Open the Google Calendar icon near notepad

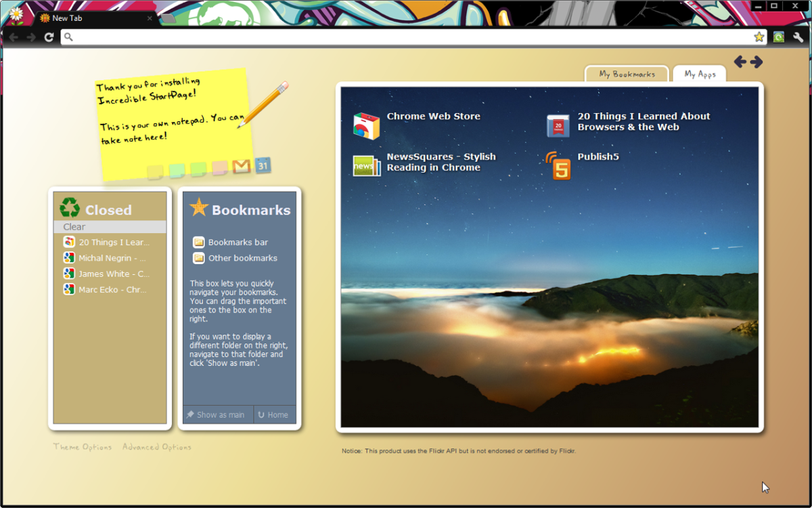tap(263, 165)
